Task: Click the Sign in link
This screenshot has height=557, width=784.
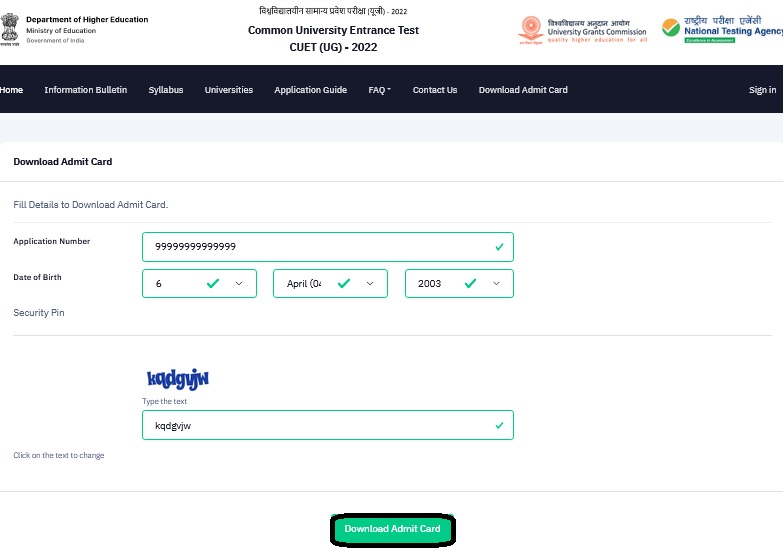Action: [x=762, y=90]
